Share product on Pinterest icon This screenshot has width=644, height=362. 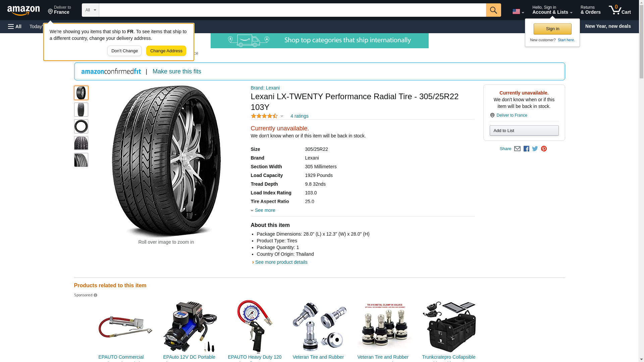544,149
